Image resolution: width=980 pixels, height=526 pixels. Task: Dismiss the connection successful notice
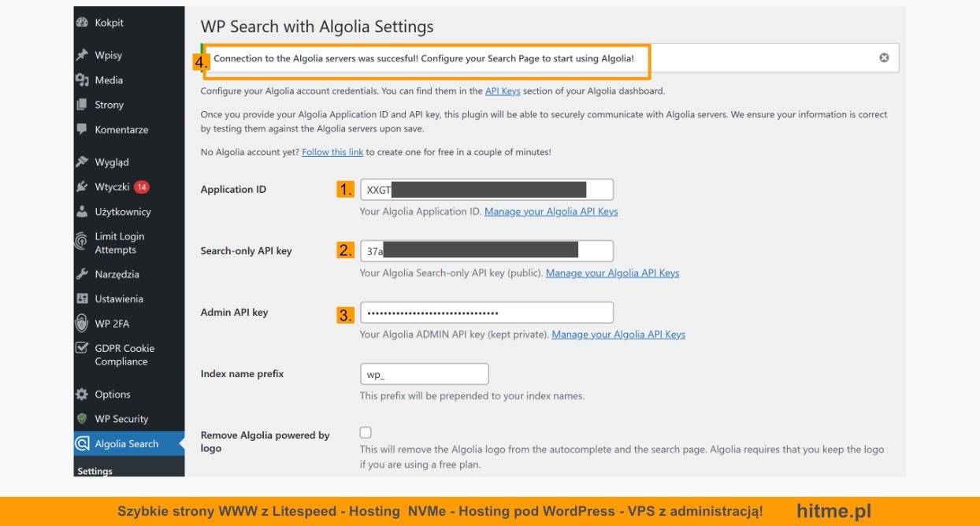pyautogui.click(x=884, y=57)
